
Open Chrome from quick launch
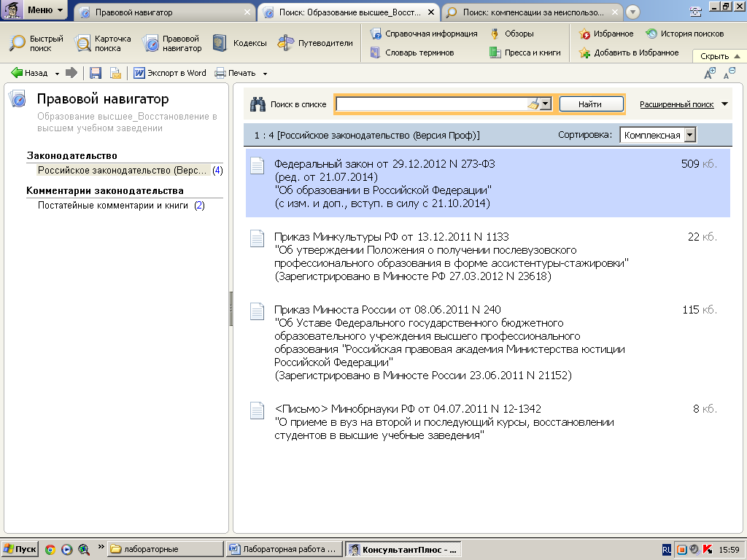(x=50, y=550)
